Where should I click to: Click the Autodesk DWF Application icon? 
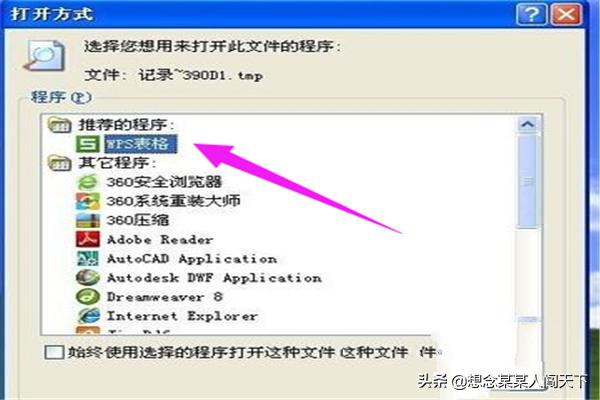point(88,278)
